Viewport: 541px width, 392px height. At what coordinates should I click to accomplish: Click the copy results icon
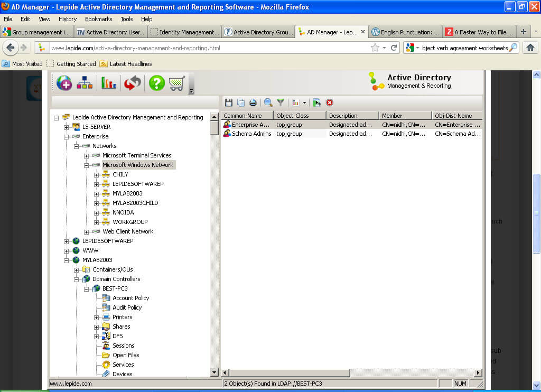[x=241, y=102]
